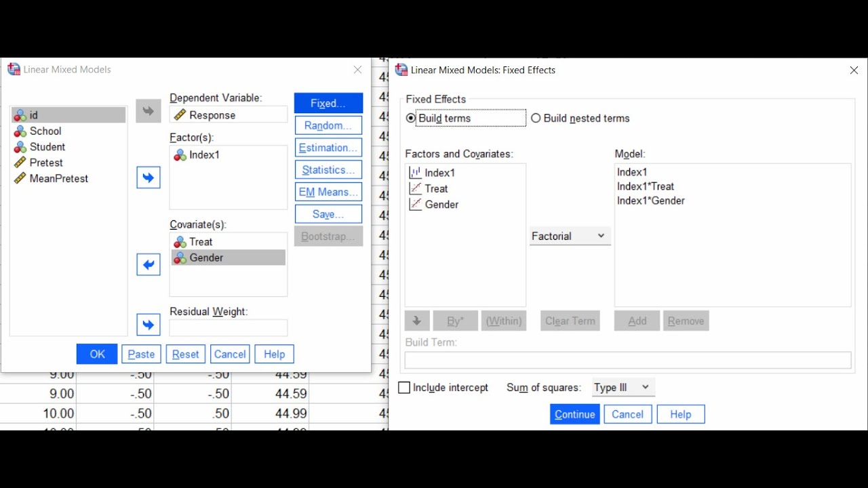Open the Estimation... settings

328,148
